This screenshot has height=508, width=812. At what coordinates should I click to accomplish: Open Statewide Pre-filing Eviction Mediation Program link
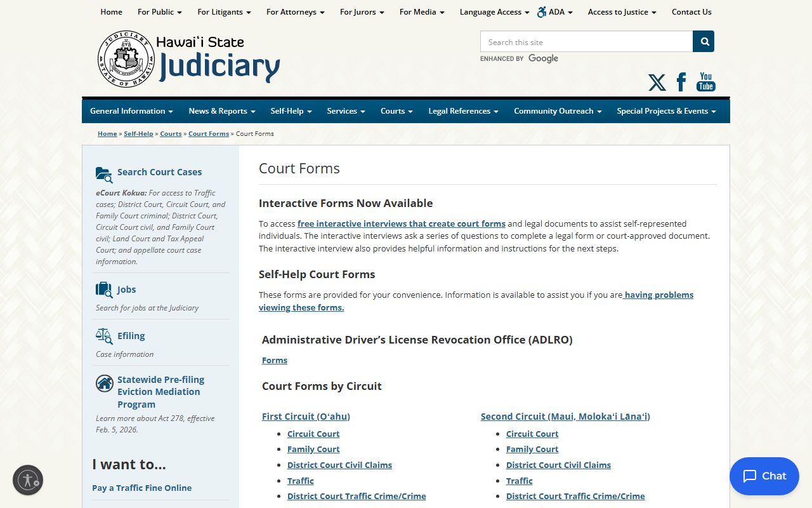coord(160,392)
